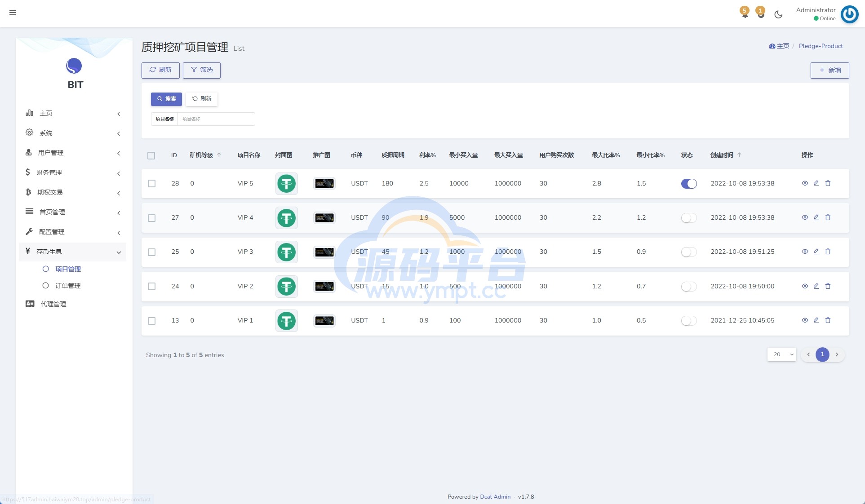Viewport: 865px width, 504px height.
Task: Expand the 用户管理 sidebar menu
Action: click(x=73, y=153)
